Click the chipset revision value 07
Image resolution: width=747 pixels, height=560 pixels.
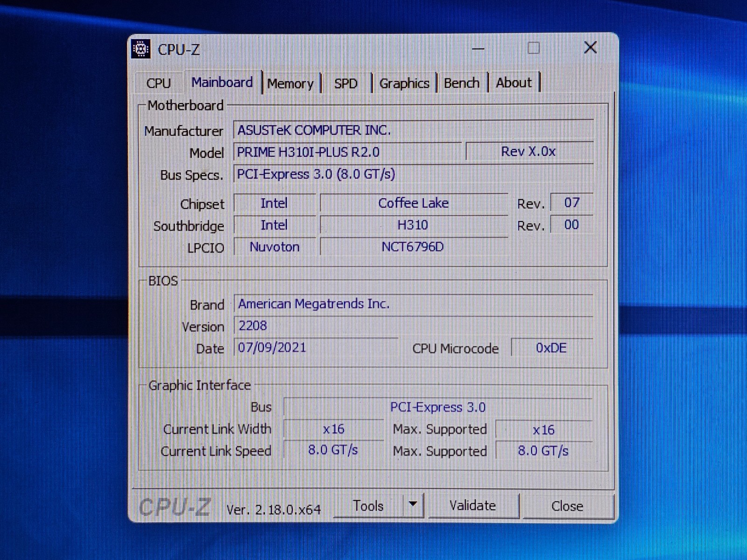(x=572, y=203)
